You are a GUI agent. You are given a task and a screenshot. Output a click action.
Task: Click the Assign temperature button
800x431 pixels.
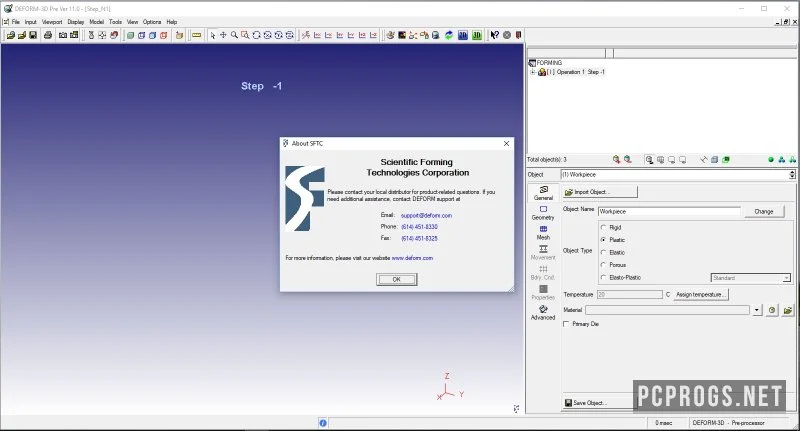tap(701, 295)
